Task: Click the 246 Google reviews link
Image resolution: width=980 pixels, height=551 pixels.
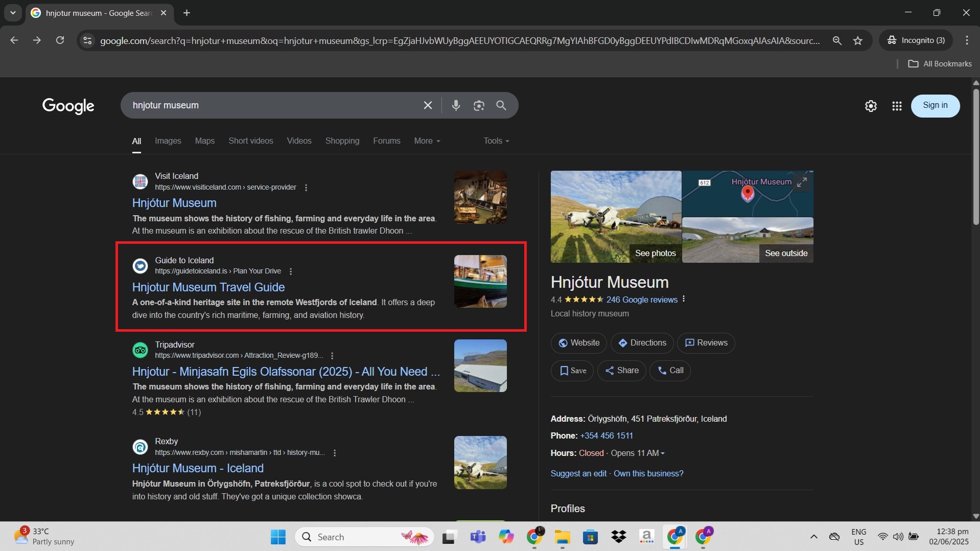Action: 641,300
